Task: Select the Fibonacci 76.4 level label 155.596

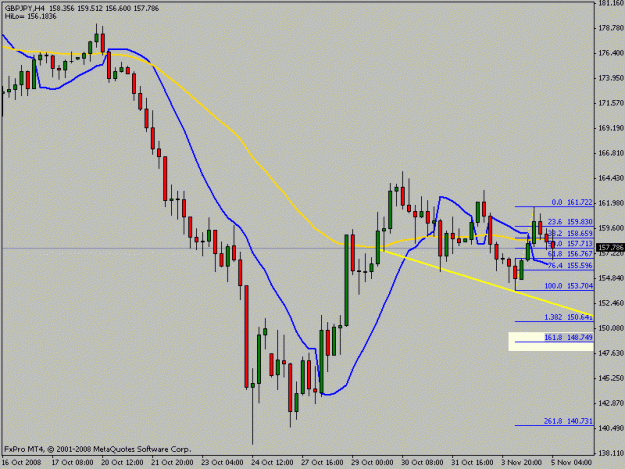Action: (x=570, y=265)
